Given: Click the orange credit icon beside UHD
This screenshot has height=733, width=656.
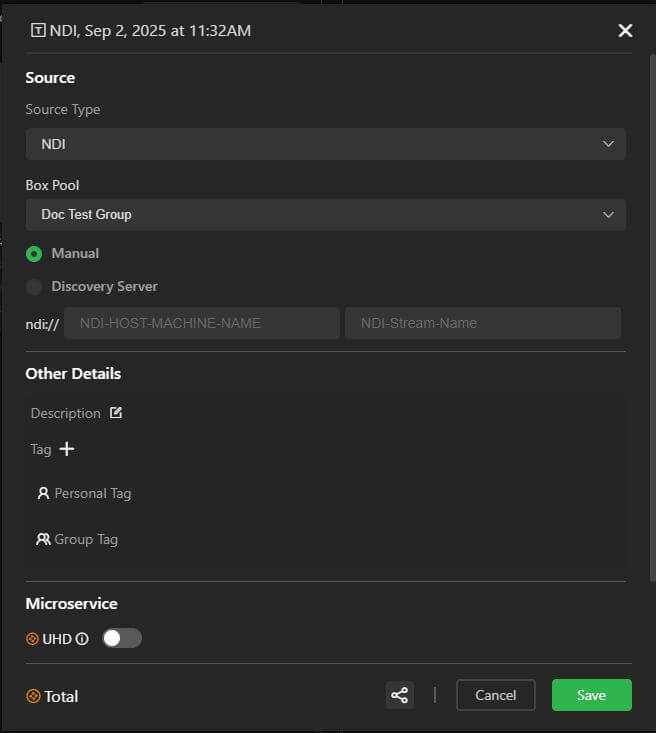Looking at the screenshot, I should [x=33, y=639].
